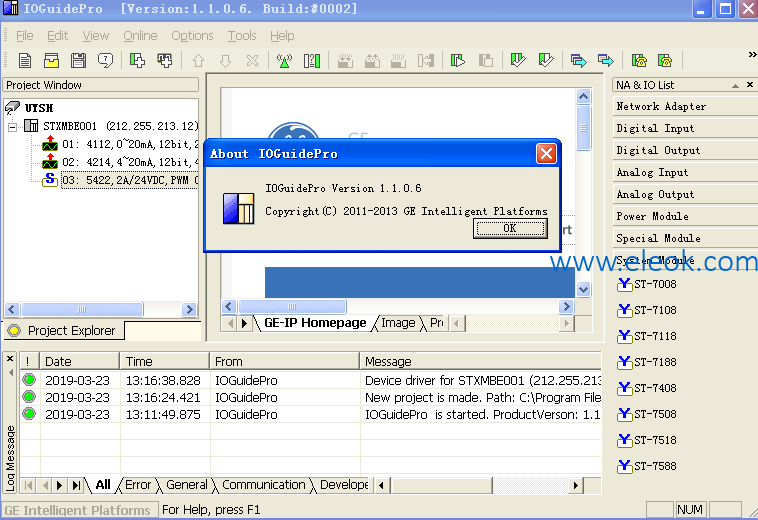Screen dimensions: 758x520
Task: Click the New project document icon
Action: pyautogui.click(x=25, y=61)
